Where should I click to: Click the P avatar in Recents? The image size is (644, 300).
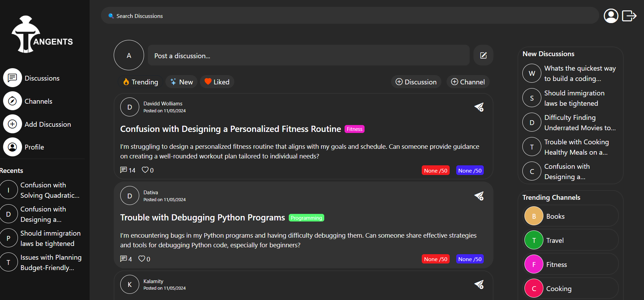(8, 238)
